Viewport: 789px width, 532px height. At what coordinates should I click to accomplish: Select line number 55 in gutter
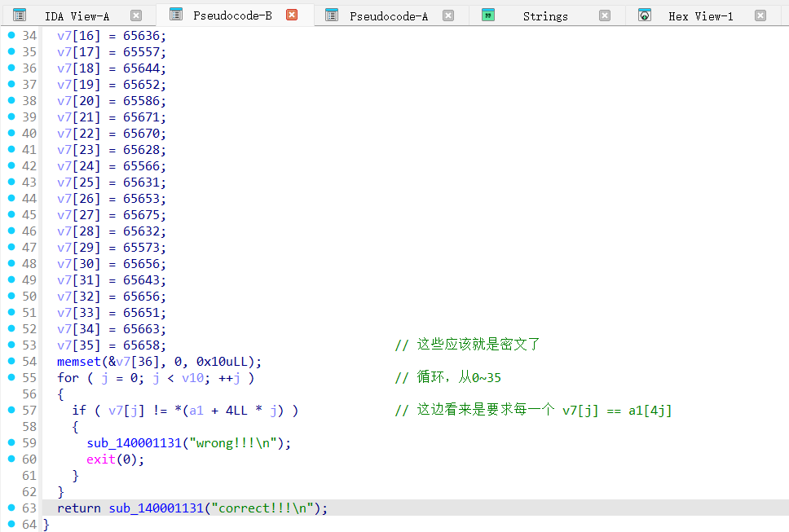29,377
